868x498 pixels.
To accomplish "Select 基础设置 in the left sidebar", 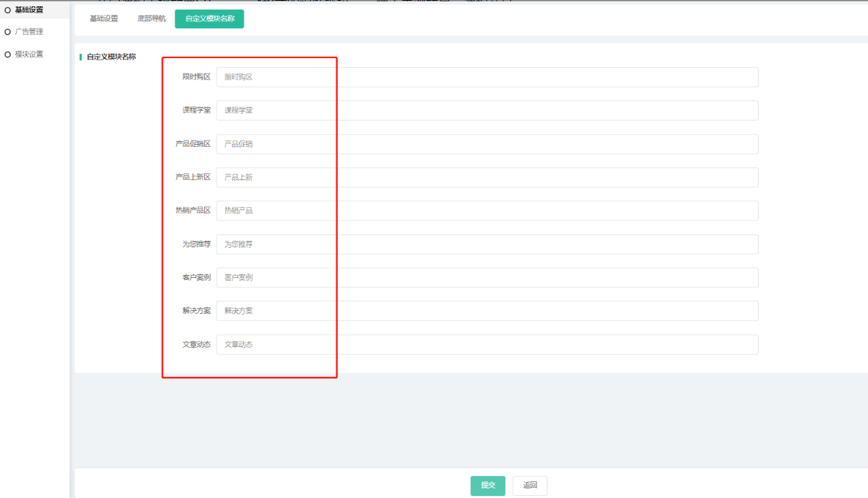I will click(29, 10).
